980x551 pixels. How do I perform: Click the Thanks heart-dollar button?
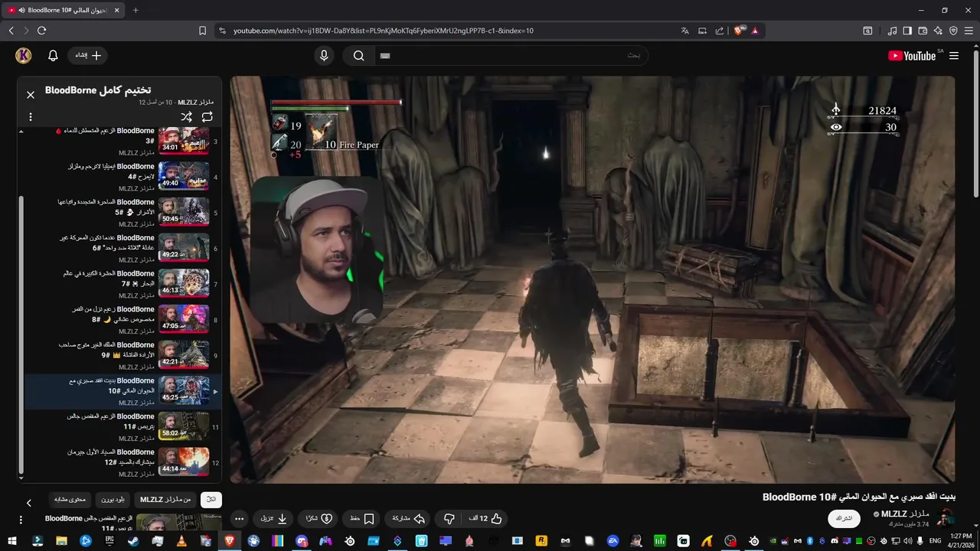click(x=318, y=518)
